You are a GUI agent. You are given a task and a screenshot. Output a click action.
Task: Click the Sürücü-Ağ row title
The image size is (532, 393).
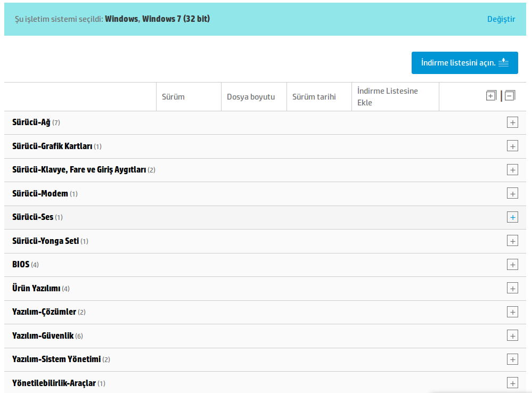tap(31, 122)
